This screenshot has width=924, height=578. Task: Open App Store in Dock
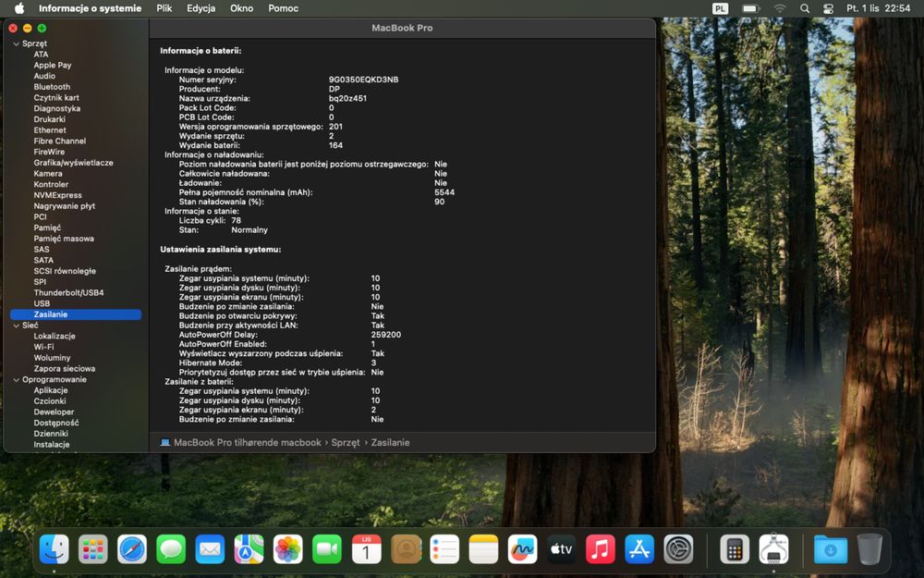pos(639,549)
